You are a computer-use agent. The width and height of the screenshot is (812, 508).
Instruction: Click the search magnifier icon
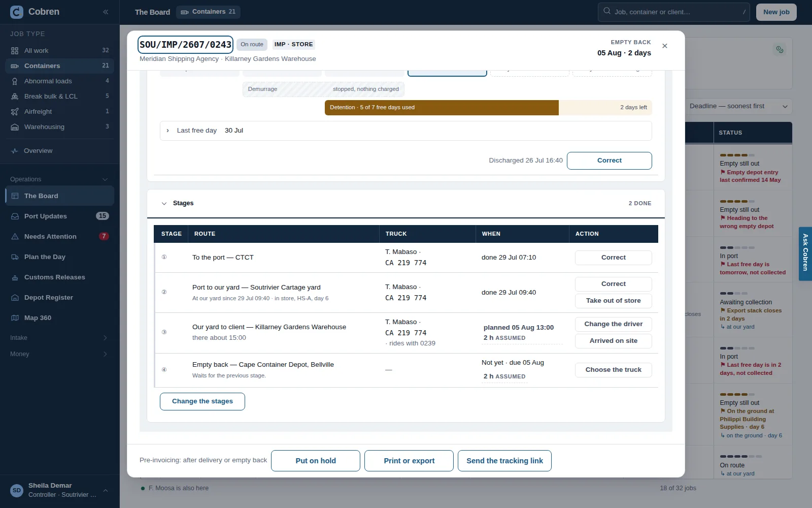pos(607,11)
